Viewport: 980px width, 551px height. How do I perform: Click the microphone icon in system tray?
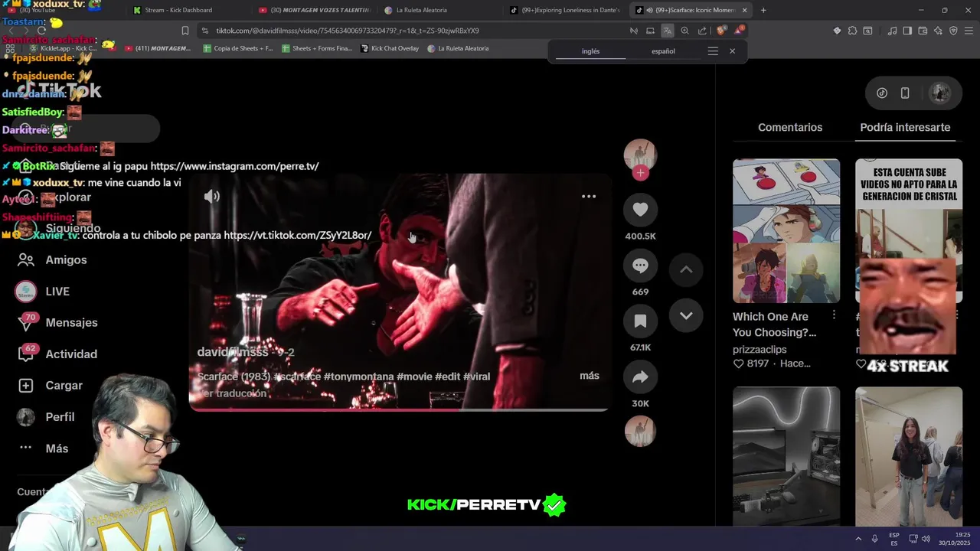874,539
